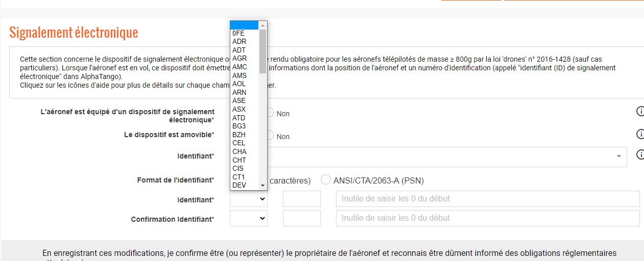Image resolution: width=644 pixels, height=261 pixels.
Task: Select AMC entry from the list
Action: [245, 67]
